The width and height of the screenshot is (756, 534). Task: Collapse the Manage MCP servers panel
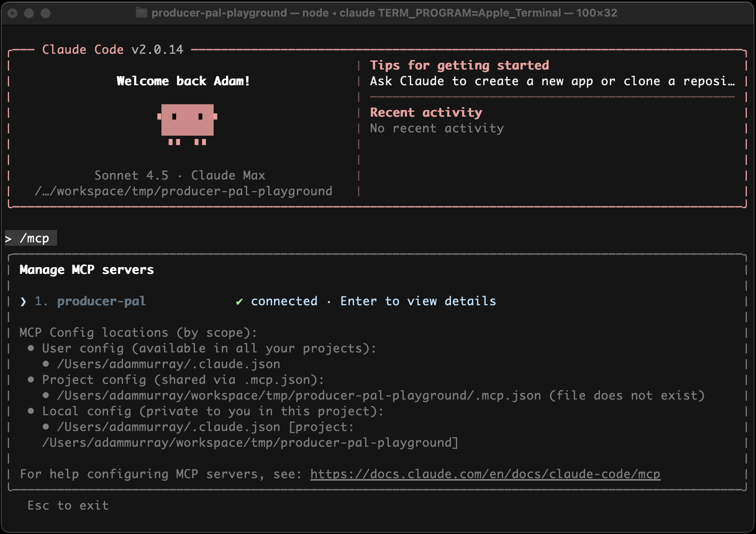(x=87, y=269)
